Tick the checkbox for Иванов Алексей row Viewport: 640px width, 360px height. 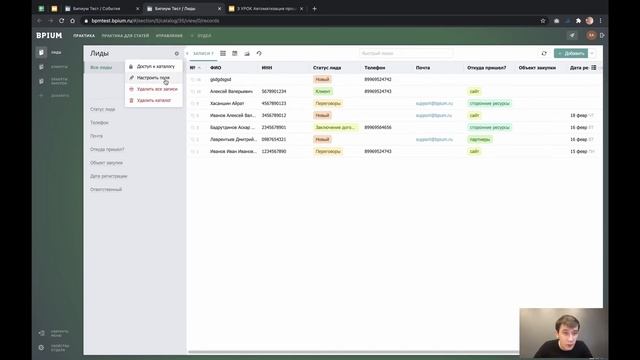pyautogui.click(x=192, y=116)
